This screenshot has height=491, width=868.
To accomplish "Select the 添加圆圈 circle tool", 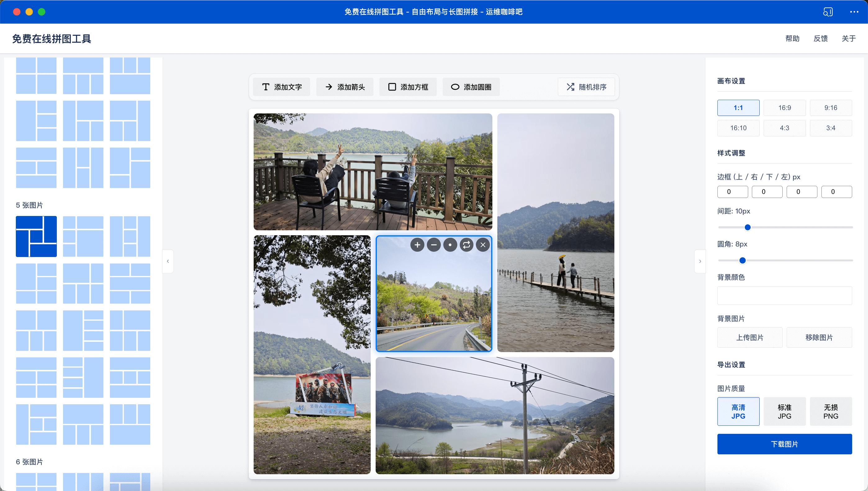I will click(x=471, y=87).
